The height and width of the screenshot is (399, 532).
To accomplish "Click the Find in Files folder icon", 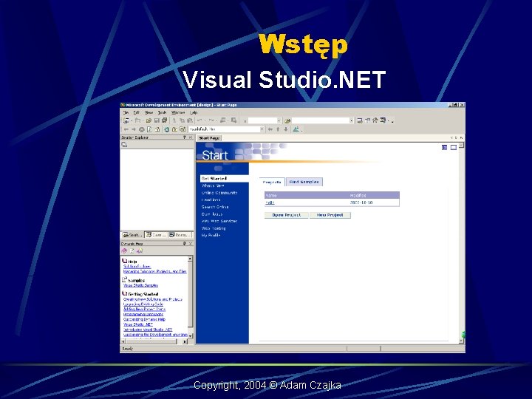I will 287,120.
